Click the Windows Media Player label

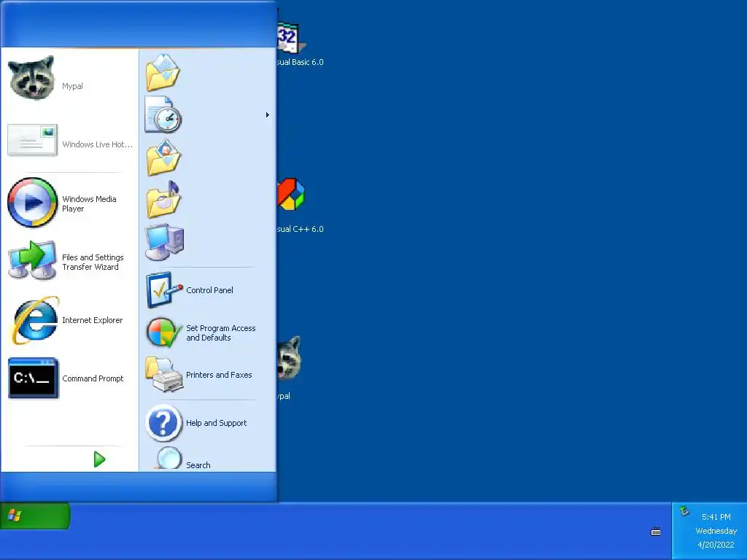tap(89, 204)
